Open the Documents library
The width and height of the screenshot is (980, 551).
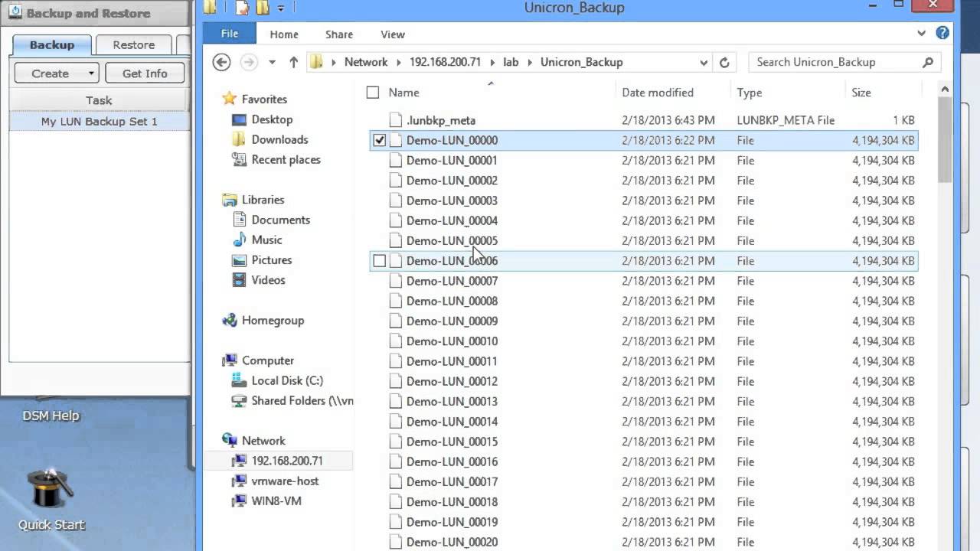coord(280,220)
